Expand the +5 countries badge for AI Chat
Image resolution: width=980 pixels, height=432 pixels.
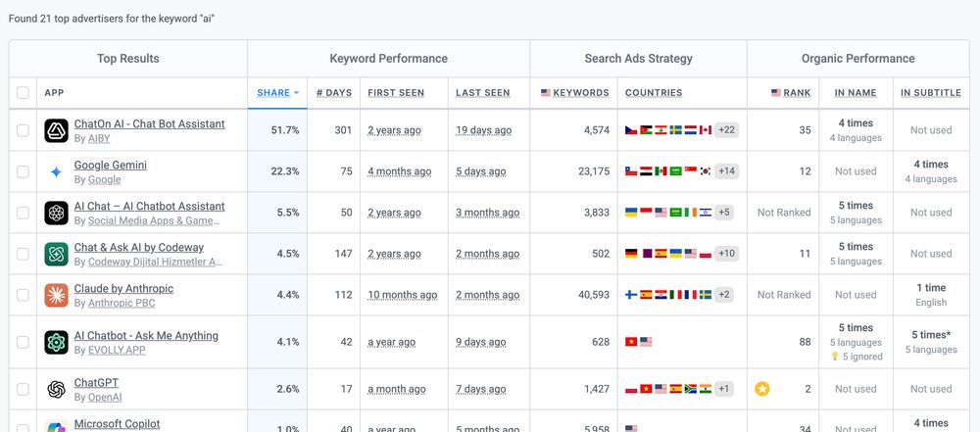click(724, 213)
